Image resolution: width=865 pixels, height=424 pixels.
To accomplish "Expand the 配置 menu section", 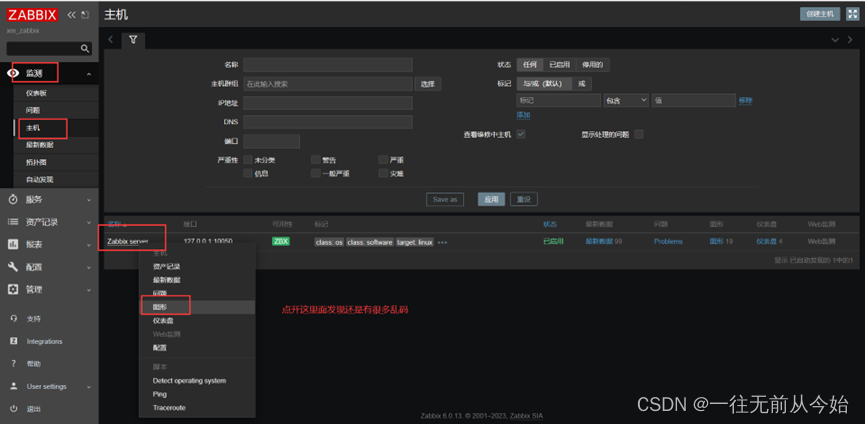I will pyautogui.click(x=89, y=267).
